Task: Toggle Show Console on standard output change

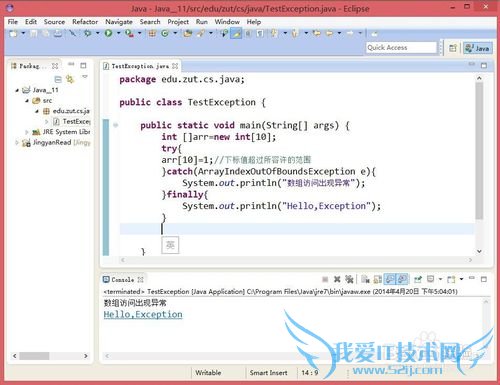Action: click(x=390, y=279)
